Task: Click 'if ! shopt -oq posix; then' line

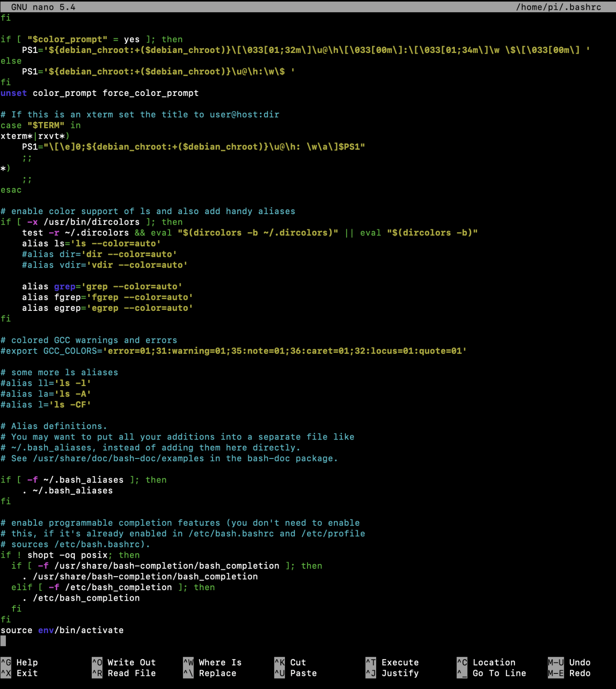Action: point(70,555)
